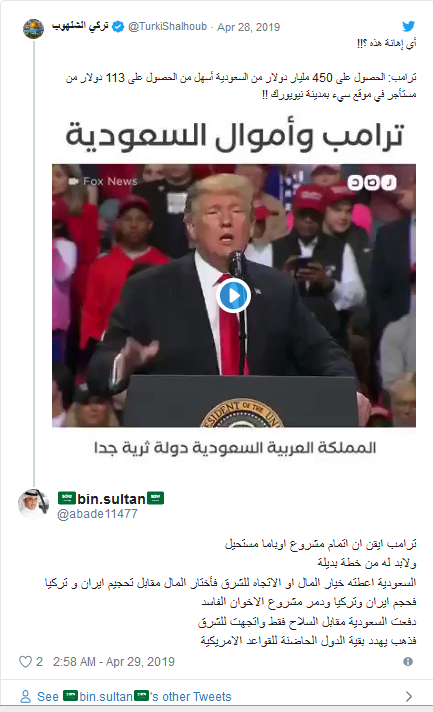Screen dimensions: 433x712
Task: Click the person icon beside See other Tweets
Action: coord(25,697)
